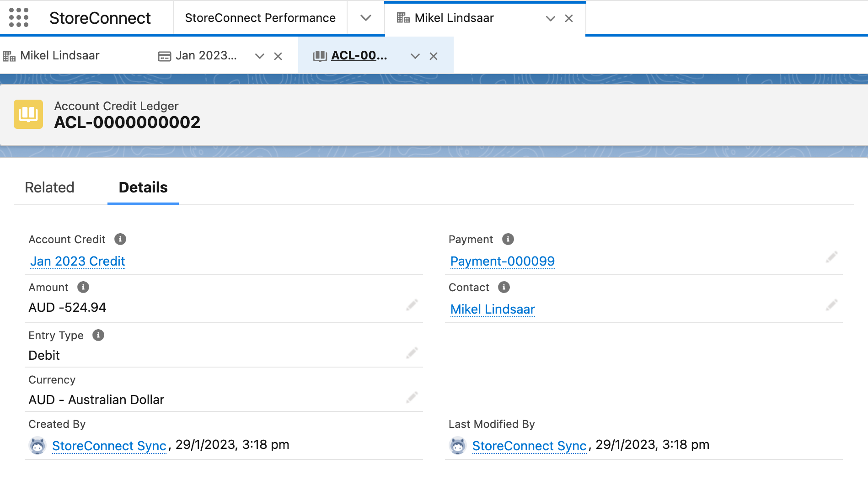This screenshot has width=868, height=480.
Task: Open the Jan 2023 Credit link
Action: 77,261
